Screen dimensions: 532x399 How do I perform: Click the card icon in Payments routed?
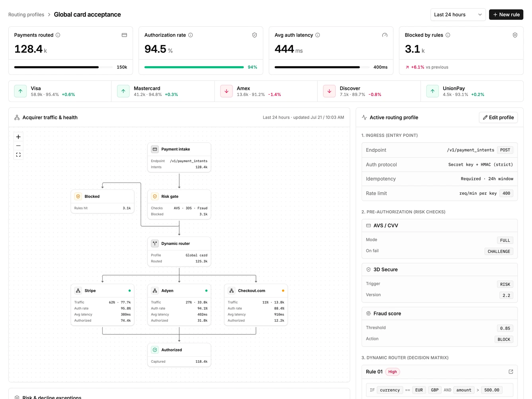coord(124,35)
